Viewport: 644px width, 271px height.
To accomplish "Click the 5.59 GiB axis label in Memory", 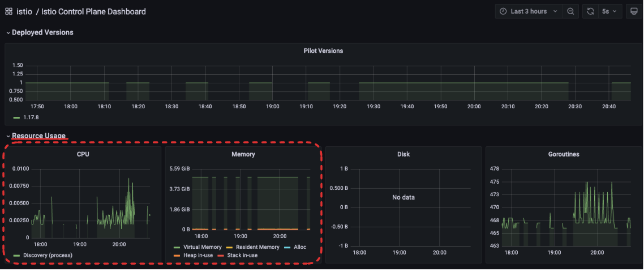I will pos(180,168).
